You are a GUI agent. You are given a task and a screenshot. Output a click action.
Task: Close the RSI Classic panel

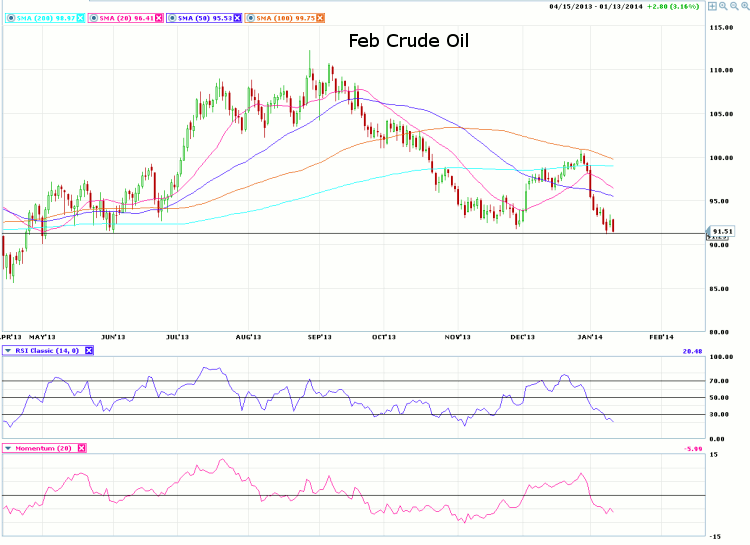[87, 350]
